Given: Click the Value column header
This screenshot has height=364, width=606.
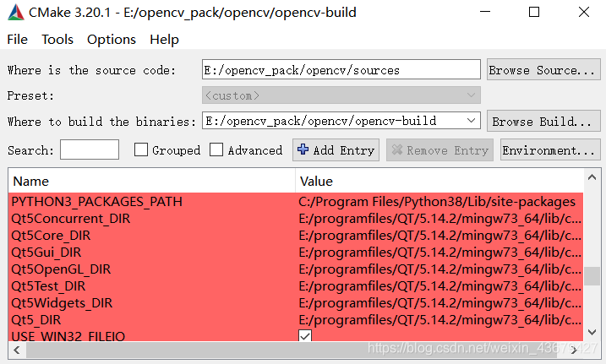Looking at the screenshot, I should [x=439, y=182].
